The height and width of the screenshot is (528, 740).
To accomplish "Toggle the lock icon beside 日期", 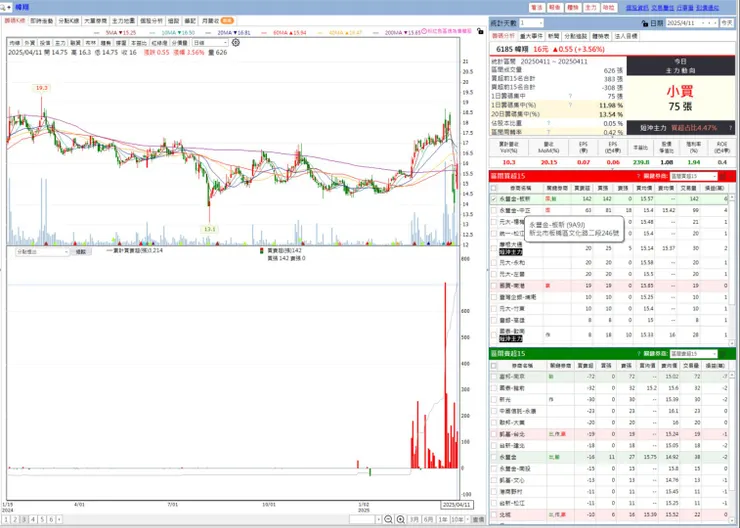I will [x=645, y=23].
